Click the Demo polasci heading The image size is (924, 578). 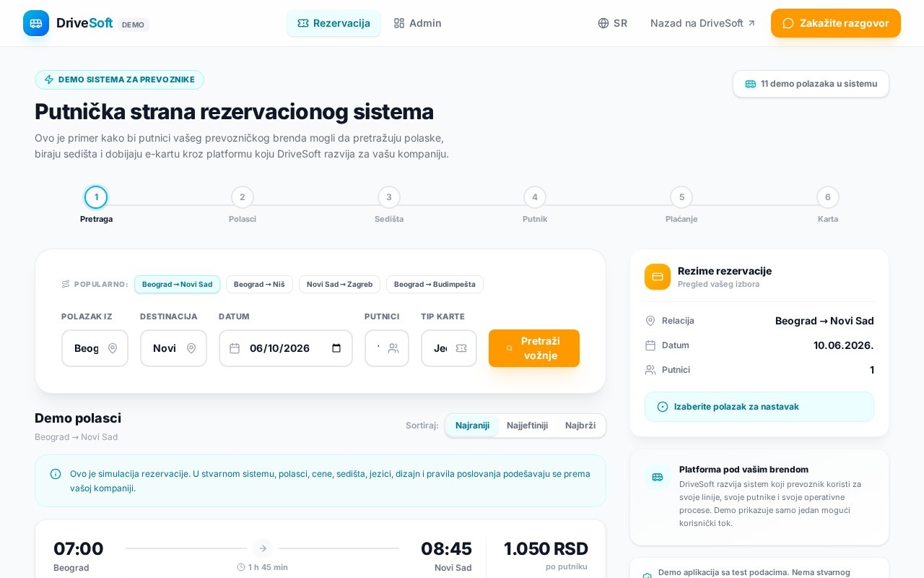(x=78, y=418)
